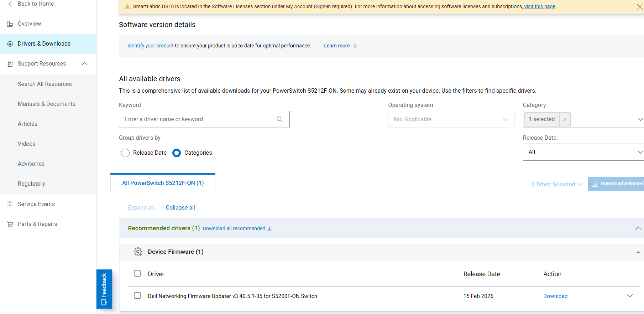Screen dimensions: 644x314
Task: Open Videos in the sidebar
Action: pyautogui.click(x=26, y=144)
